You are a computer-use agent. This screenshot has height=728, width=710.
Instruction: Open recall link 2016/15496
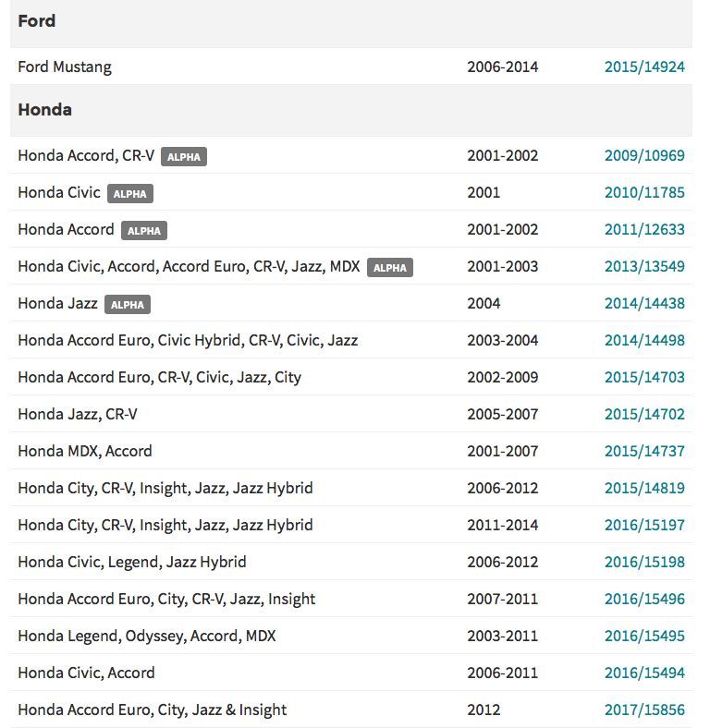pyautogui.click(x=644, y=599)
